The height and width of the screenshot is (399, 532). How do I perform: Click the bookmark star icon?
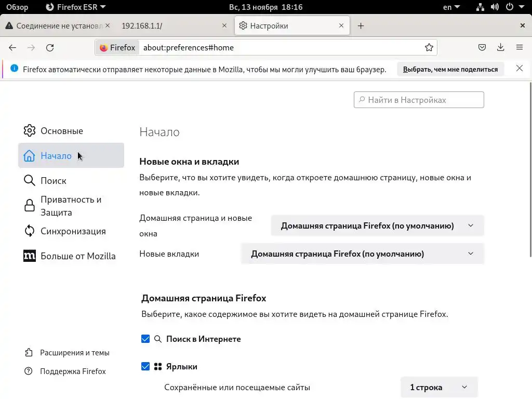tap(429, 47)
